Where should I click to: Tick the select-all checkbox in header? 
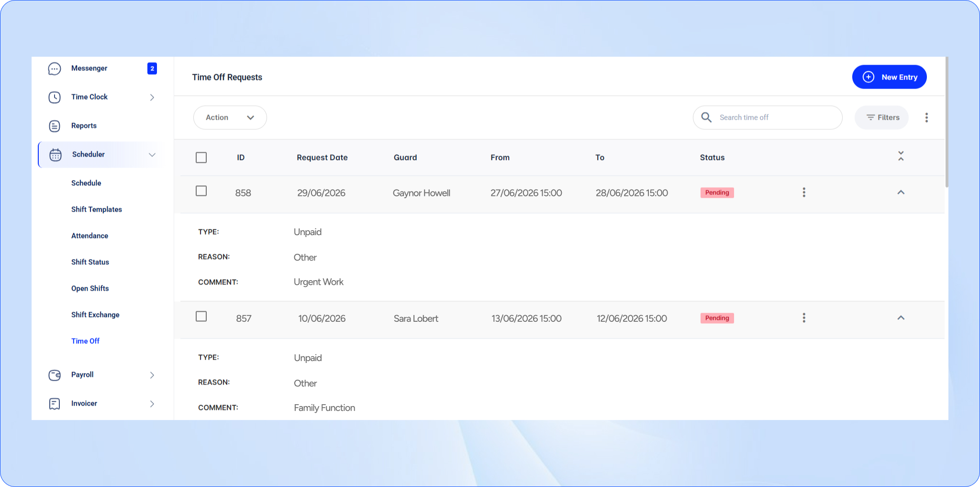(201, 158)
